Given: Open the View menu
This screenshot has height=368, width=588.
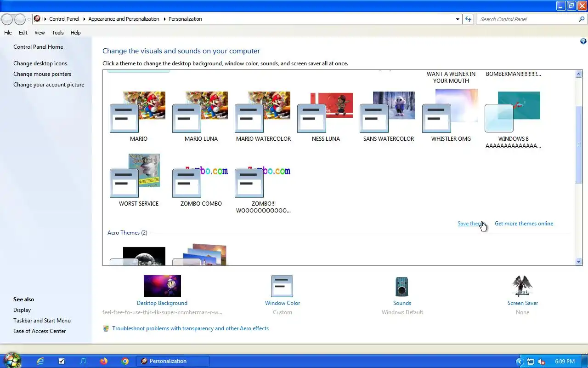Looking at the screenshot, I should (x=40, y=33).
